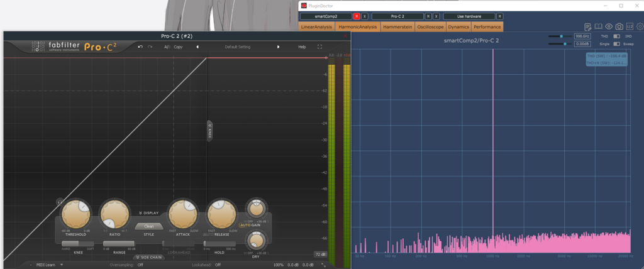Open the smartComp2 plugin slot in PluginDoctor

click(x=326, y=16)
